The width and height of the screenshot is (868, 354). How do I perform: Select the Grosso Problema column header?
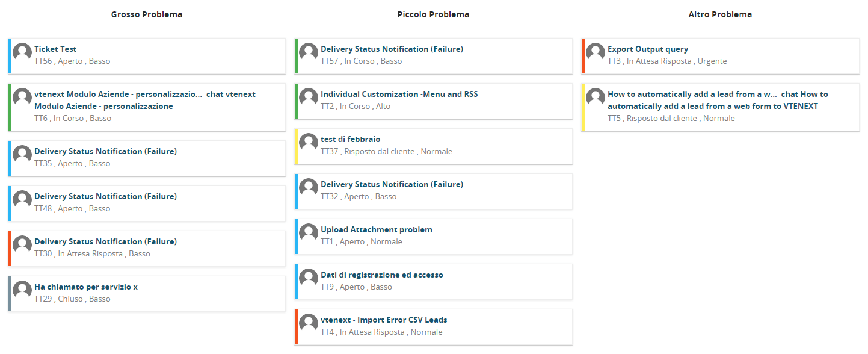[x=147, y=14]
